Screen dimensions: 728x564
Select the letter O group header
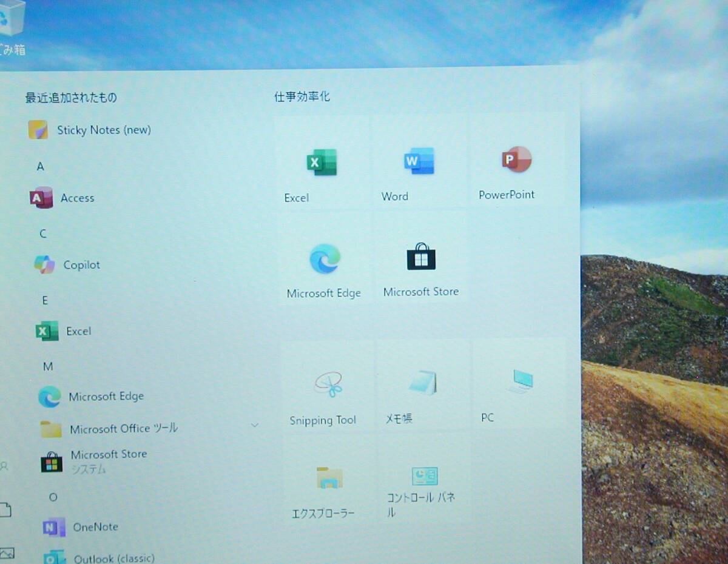tap(53, 497)
